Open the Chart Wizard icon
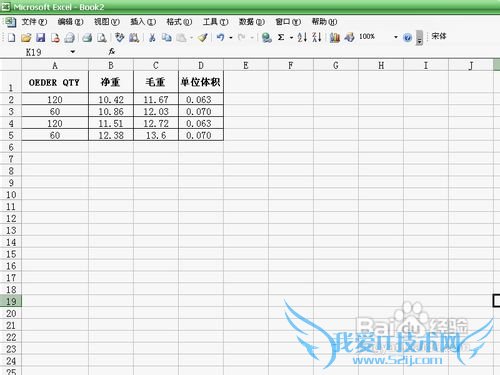 coord(335,37)
